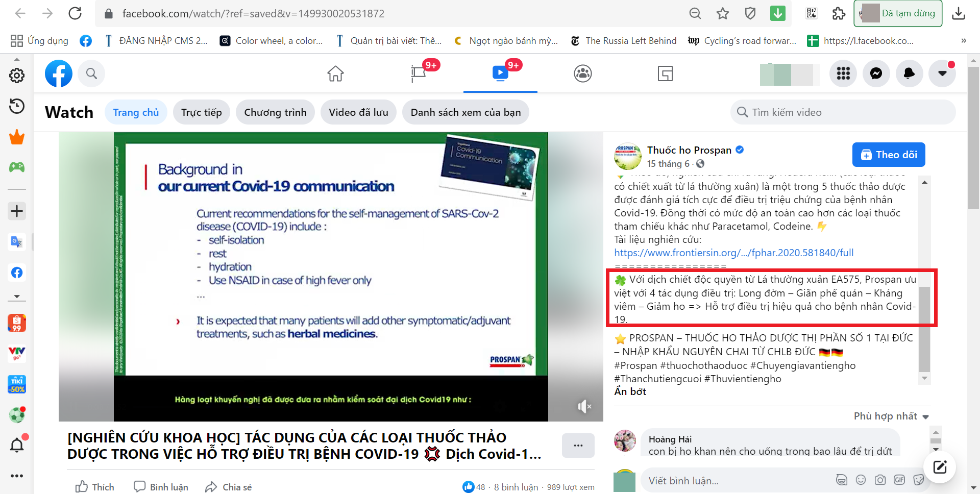Open the Watch video tab icon

point(500,73)
